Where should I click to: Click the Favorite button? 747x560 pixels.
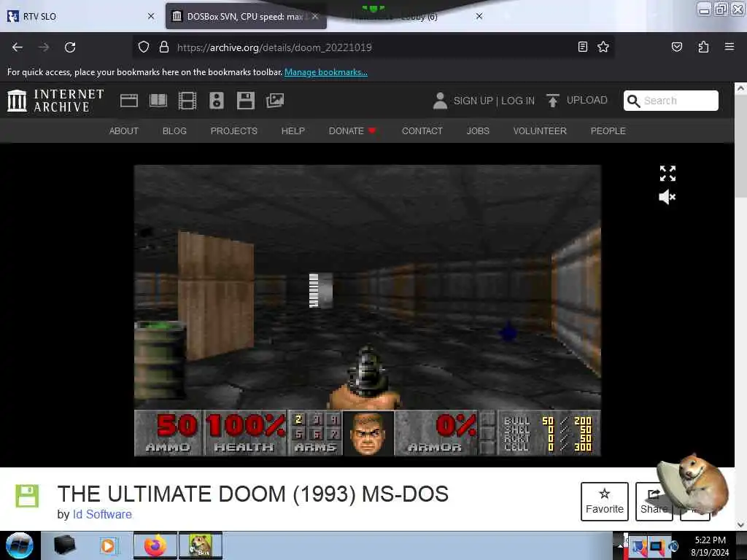coord(605,502)
